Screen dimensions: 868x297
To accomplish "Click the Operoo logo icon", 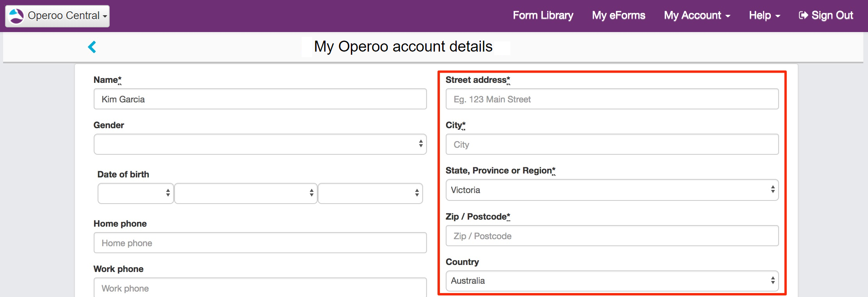I will (16, 16).
